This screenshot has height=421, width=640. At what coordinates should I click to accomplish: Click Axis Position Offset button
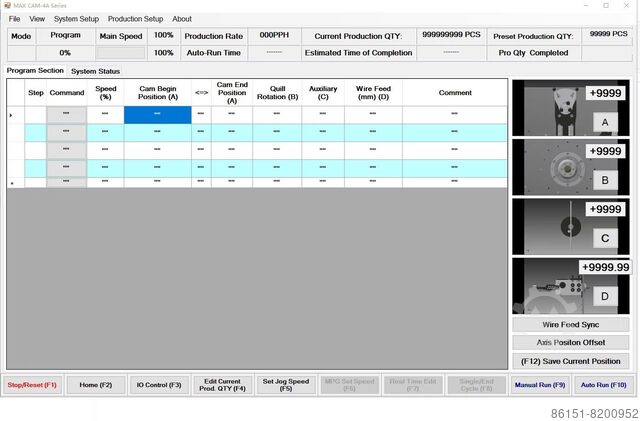pos(572,342)
